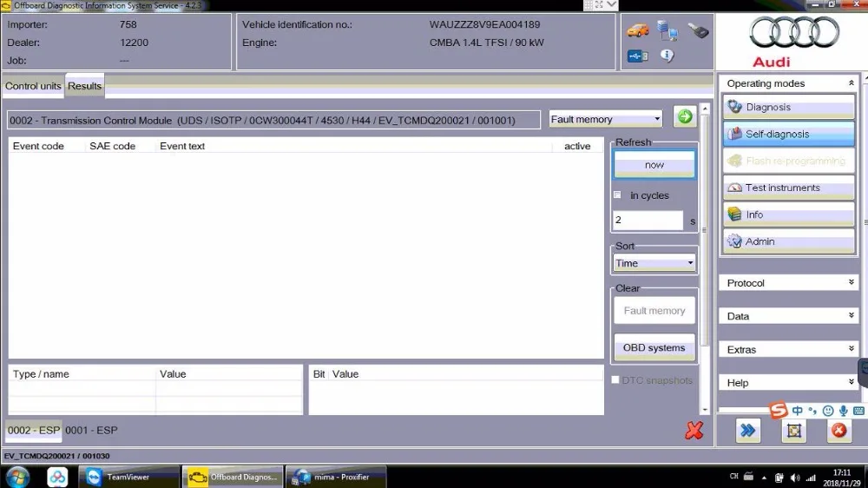Open the Sort Time dropdown
This screenshot has height=488, width=868.
(x=654, y=263)
